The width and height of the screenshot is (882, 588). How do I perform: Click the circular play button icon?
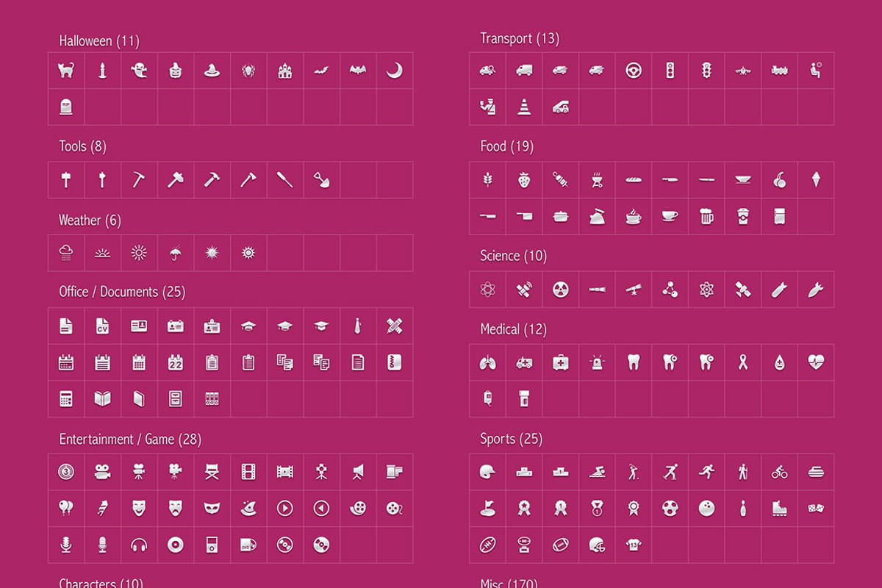[285, 508]
